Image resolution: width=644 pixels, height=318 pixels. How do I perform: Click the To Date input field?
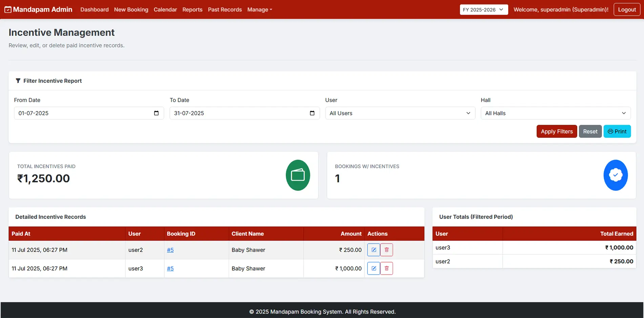point(245,113)
